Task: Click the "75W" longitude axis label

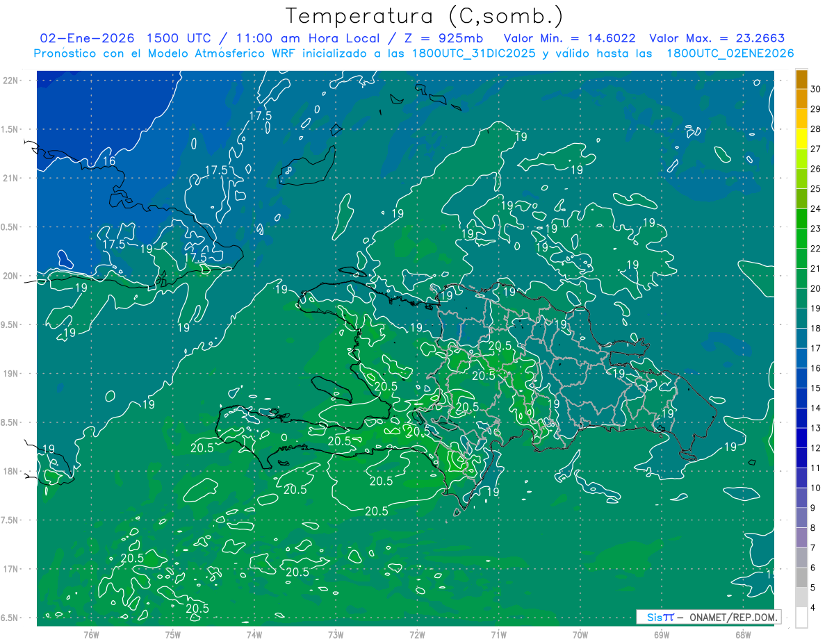Action: (173, 634)
